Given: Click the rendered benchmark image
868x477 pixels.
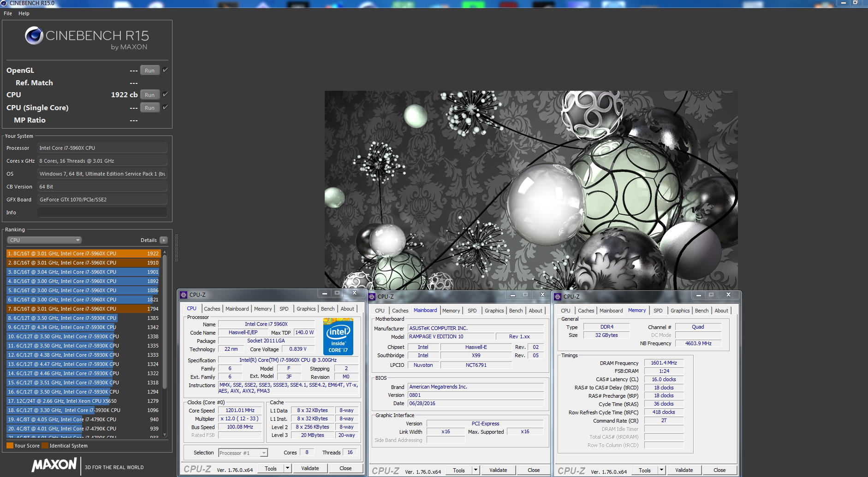Looking at the screenshot, I should (x=531, y=190).
